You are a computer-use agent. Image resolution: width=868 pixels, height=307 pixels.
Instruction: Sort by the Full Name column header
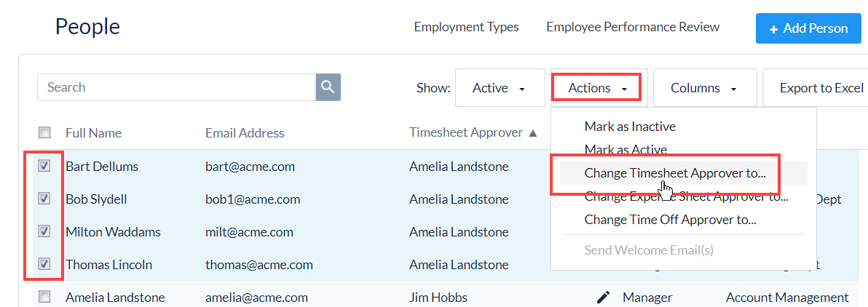coord(93,132)
